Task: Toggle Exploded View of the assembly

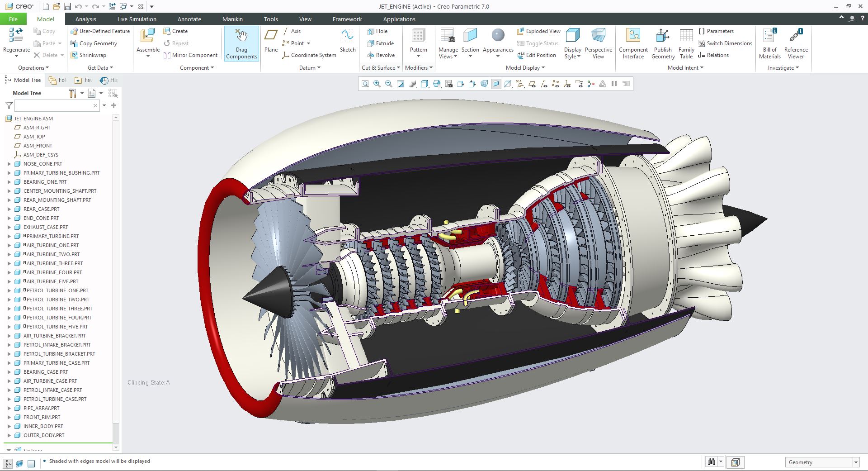Action: click(538, 31)
